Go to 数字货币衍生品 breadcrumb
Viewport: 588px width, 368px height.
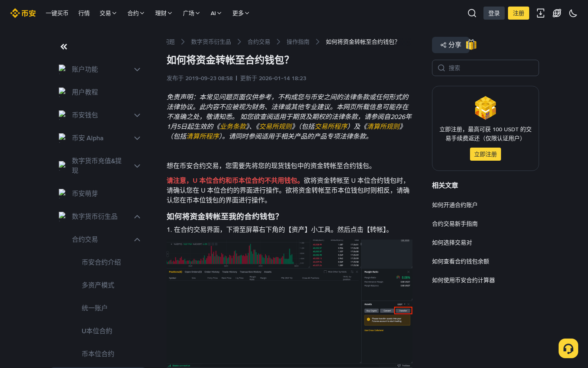coord(211,42)
